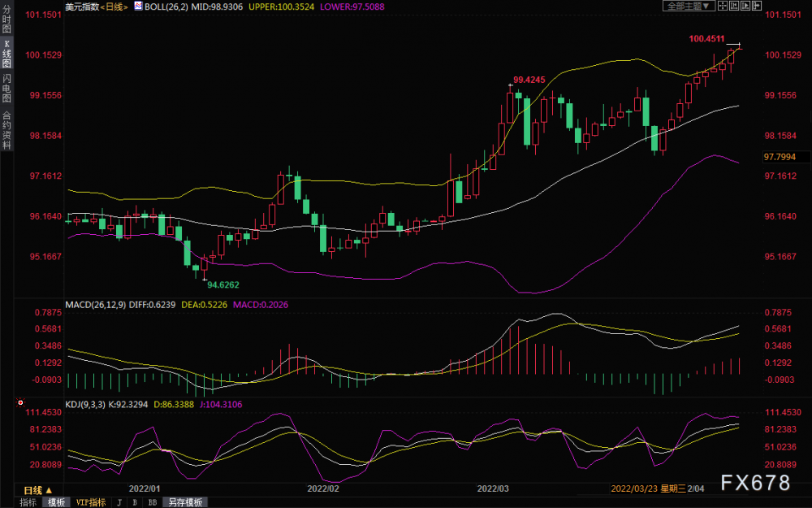Click the single B button in the bottom bar
The height and width of the screenshot is (508, 812).
(135, 502)
